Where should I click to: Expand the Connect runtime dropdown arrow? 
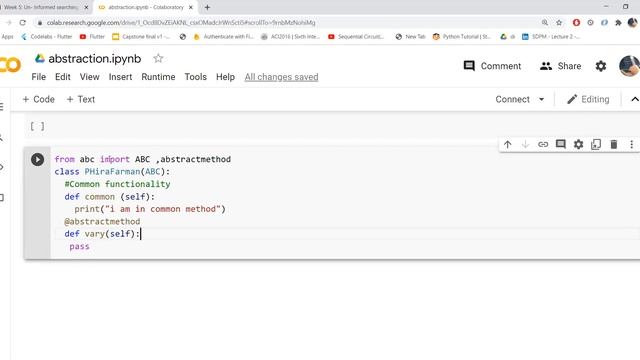(541, 99)
